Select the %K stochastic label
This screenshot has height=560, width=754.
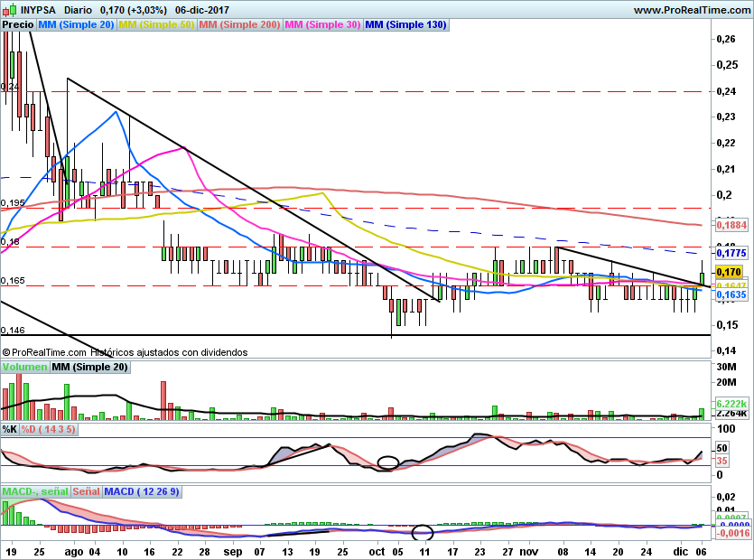pyautogui.click(x=10, y=429)
